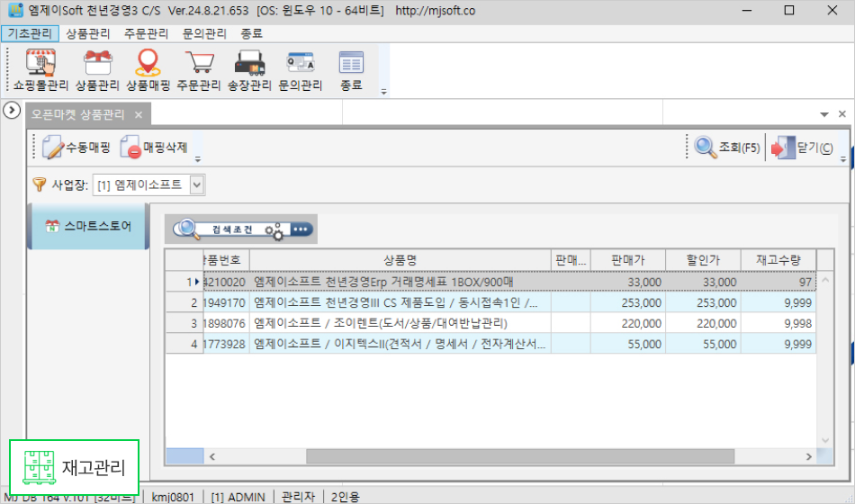The height and width of the screenshot is (504, 855).
Task: Click 상품번호 column header
Action: pyautogui.click(x=226, y=260)
